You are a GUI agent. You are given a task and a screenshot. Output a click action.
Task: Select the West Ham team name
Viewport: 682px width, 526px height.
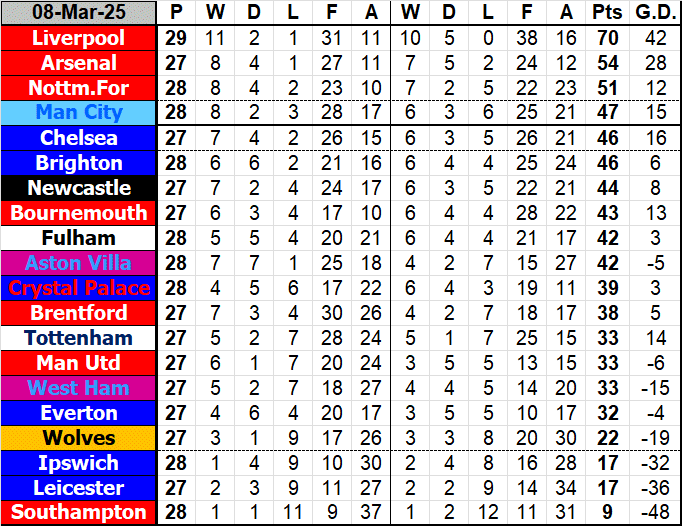79,388
